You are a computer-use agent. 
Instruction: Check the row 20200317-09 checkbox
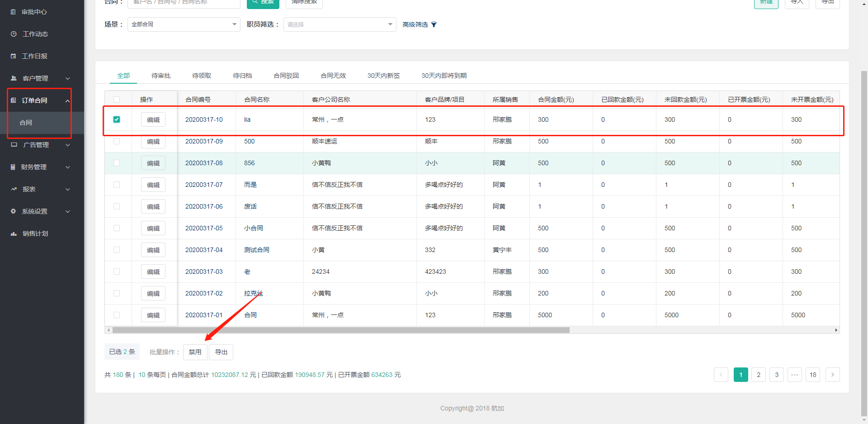(117, 141)
